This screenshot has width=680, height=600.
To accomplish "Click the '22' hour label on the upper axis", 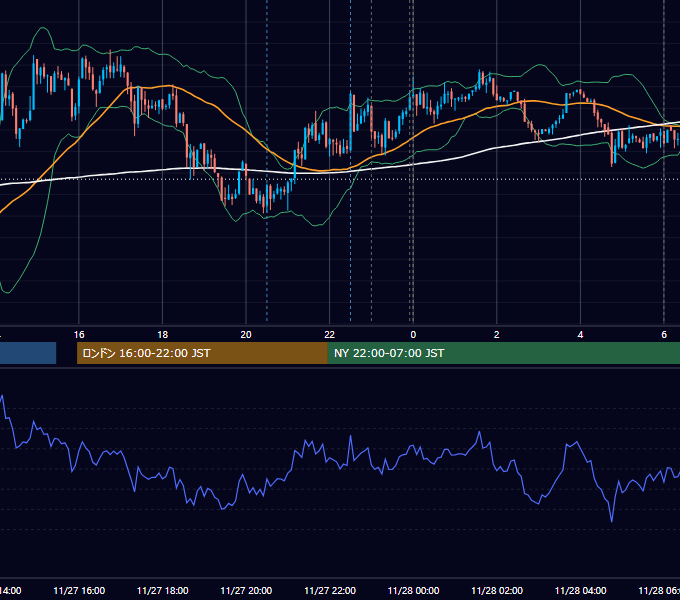I will click(330, 335).
